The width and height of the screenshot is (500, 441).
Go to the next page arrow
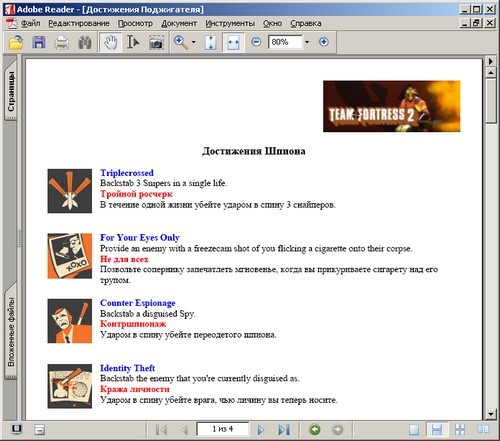tap(261, 430)
